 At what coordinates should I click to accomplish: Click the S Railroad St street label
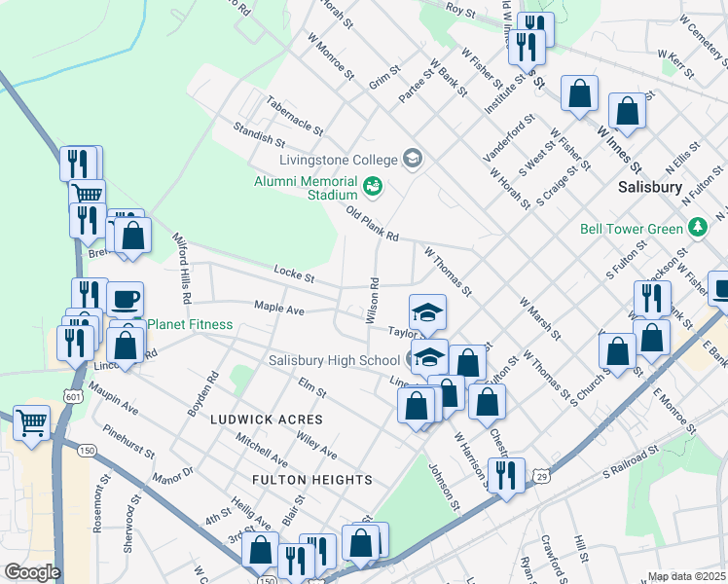point(631,462)
